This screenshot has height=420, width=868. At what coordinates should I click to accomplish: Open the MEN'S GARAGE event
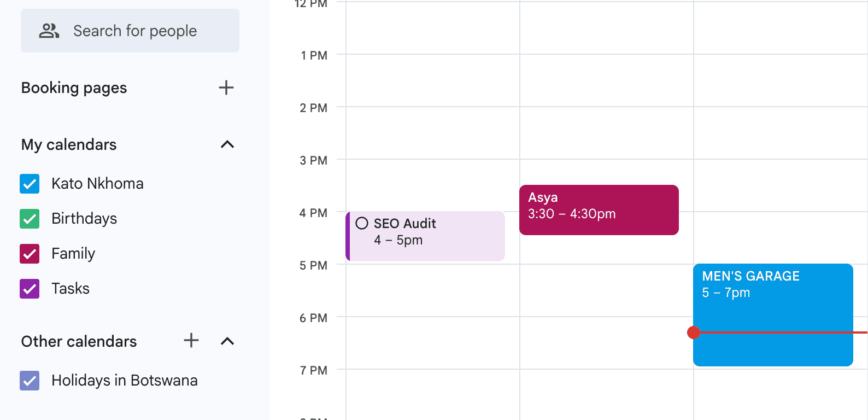[x=773, y=315]
